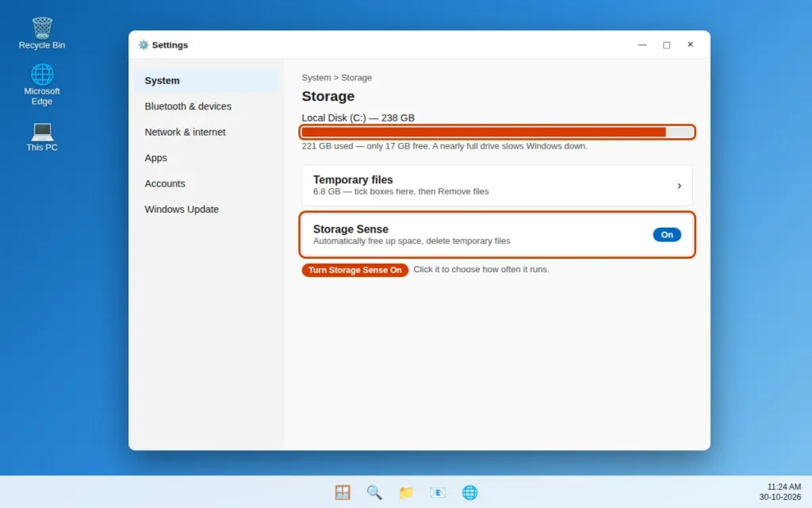The image size is (812, 508).
Task: Maximize the Settings window
Action: tap(666, 44)
